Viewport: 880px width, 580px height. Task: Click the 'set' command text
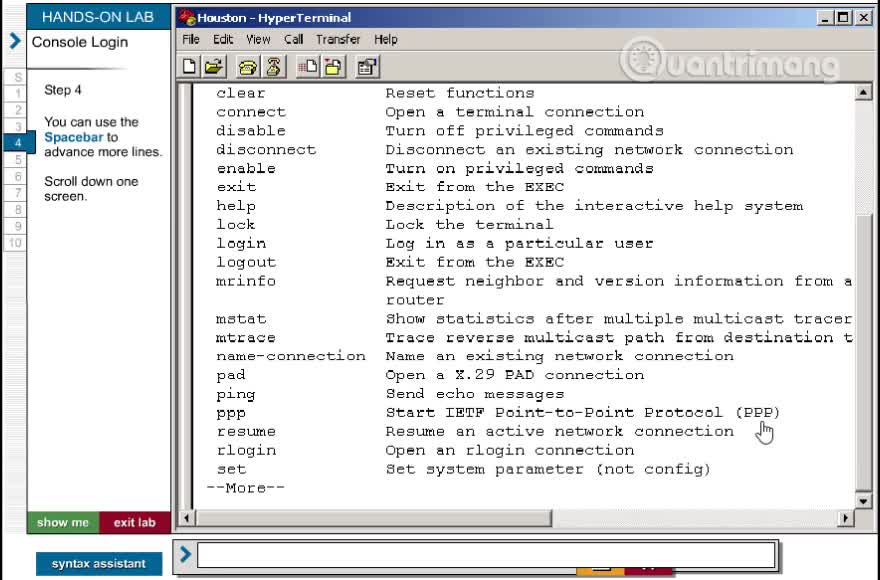231,469
